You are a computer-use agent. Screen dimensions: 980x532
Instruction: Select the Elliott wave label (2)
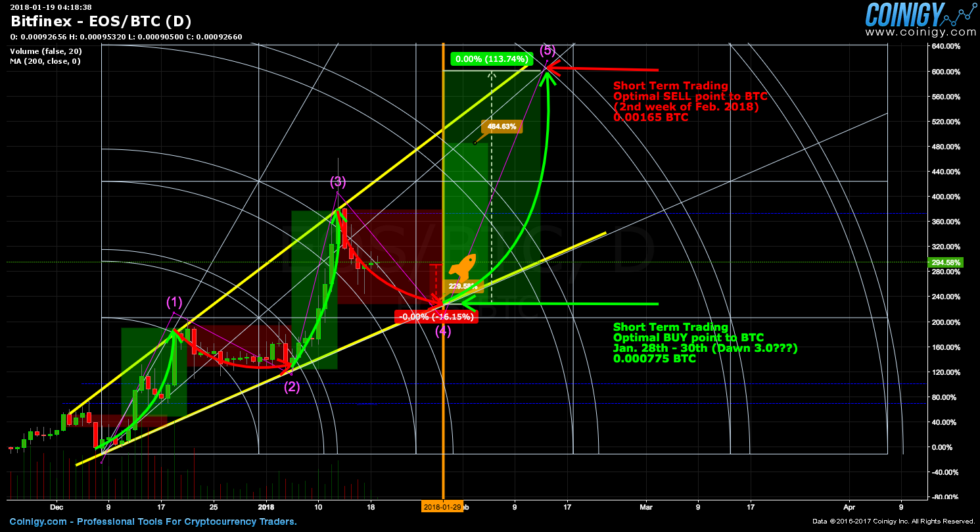[x=292, y=387]
